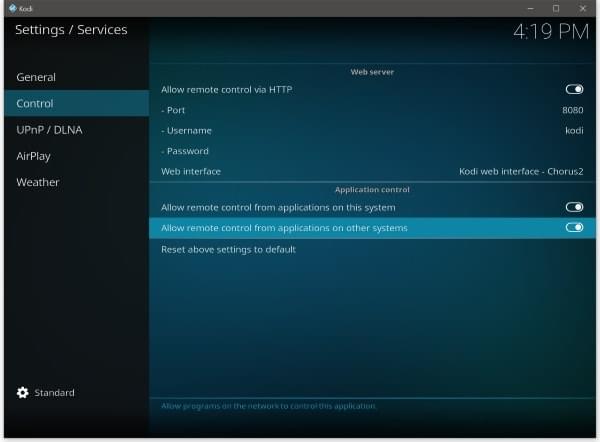Open the Weather settings category
Screen dimensions: 600x442
tap(38, 182)
